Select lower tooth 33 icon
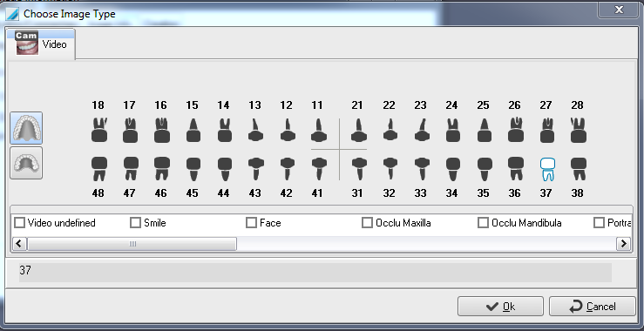Viewport: 644px width, 331px height. pos(422,169)
